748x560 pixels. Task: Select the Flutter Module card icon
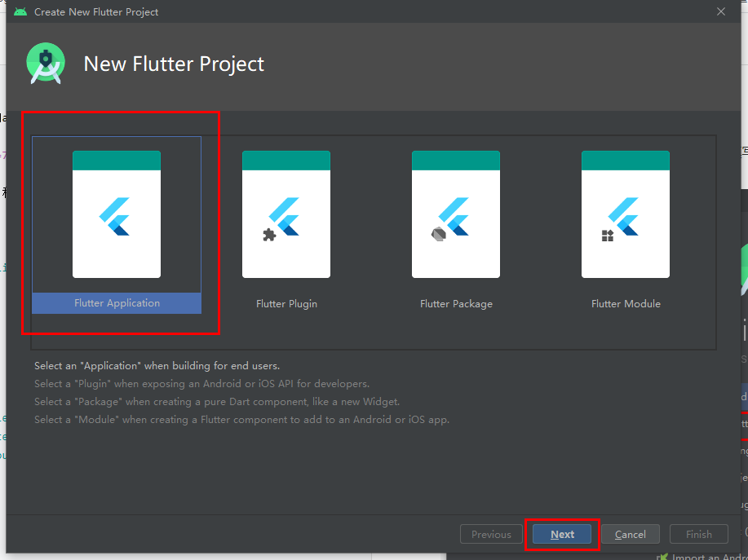tap(626, 214)
